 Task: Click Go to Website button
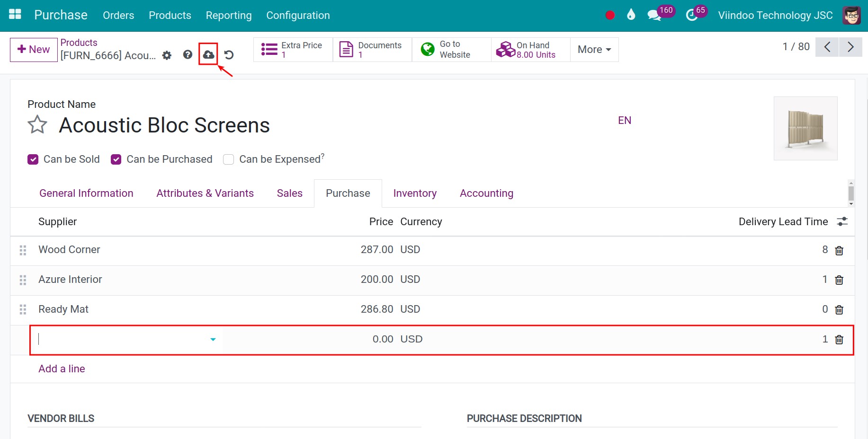coord(451,50)
